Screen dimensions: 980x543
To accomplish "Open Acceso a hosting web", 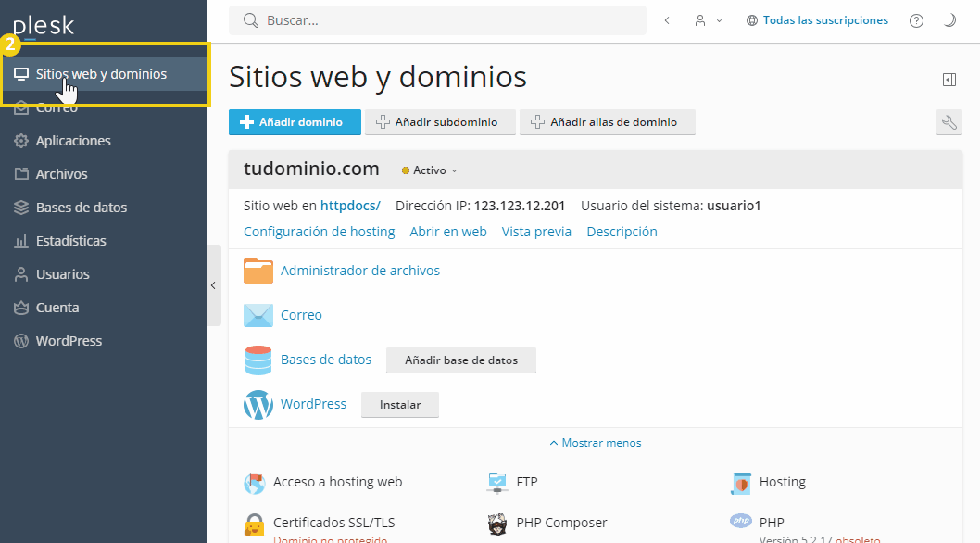I will tap(337, 483).
